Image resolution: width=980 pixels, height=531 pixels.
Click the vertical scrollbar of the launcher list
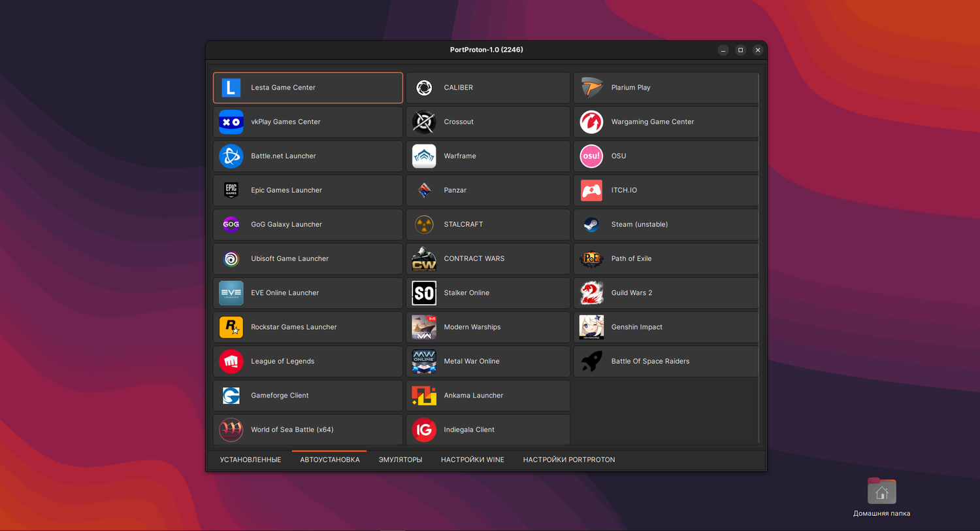click(760, 258)
